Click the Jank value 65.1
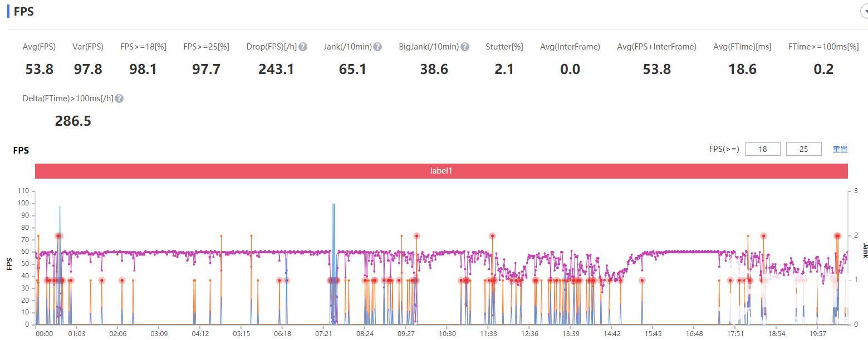The height and width of the screenshot is (340, 868). (x=352, y=70)
